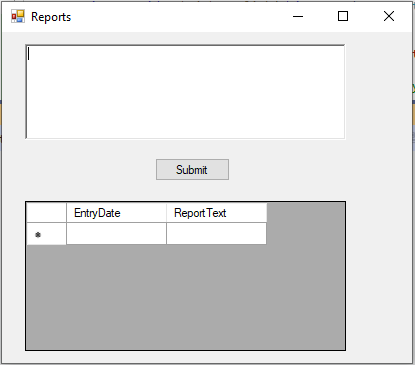Select the ReportText column header
Image resolution: width=415 pixels, height=365 pixels.
tap(217, 213)
